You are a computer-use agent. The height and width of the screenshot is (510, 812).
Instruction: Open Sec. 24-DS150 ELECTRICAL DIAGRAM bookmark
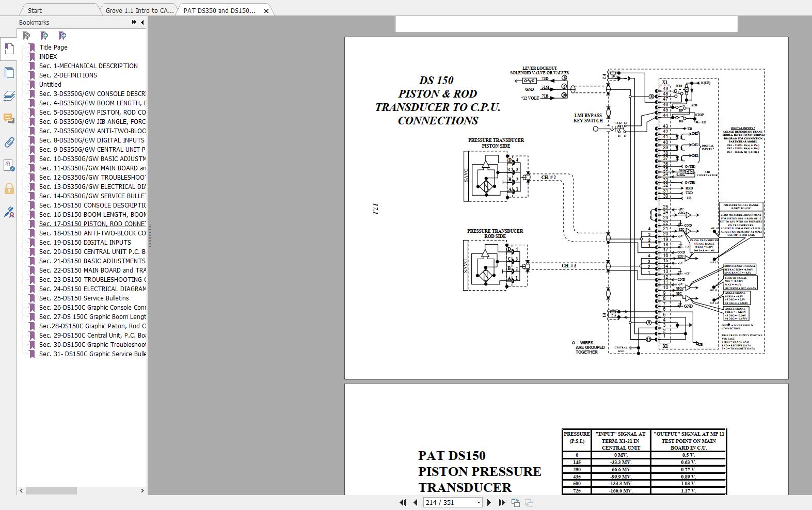[92, 289]
